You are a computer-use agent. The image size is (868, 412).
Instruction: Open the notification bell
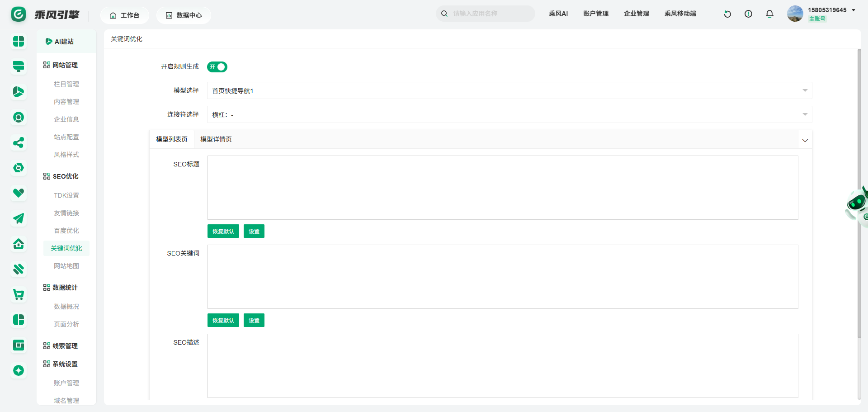pos(769,14)
